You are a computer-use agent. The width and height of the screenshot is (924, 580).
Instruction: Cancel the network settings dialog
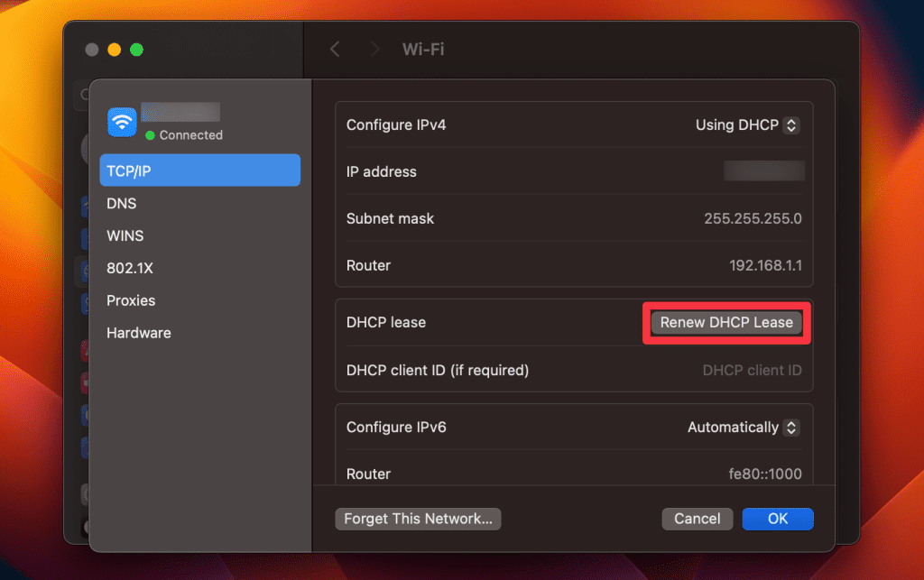[697, 519]
